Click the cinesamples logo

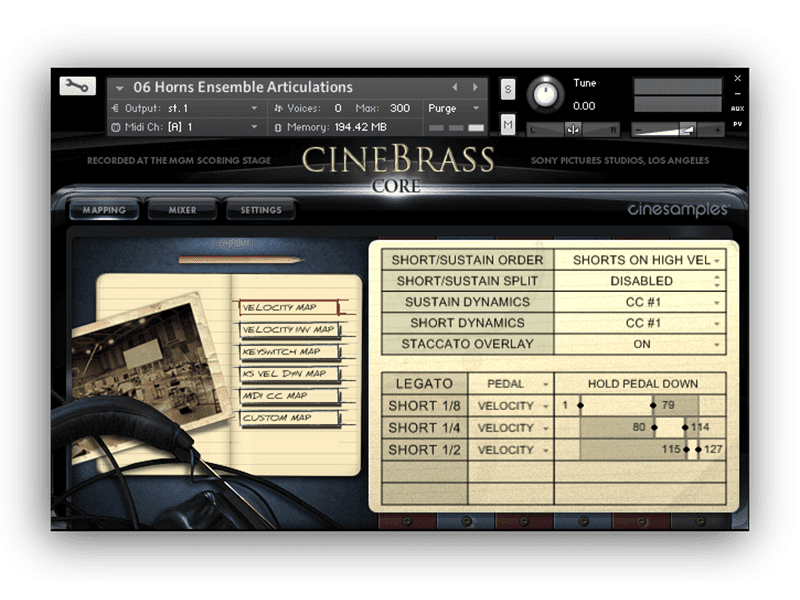pos(678,210)
